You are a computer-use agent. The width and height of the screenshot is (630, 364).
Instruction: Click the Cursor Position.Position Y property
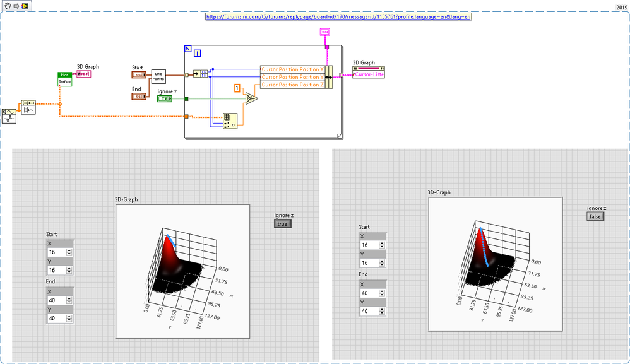292,77
